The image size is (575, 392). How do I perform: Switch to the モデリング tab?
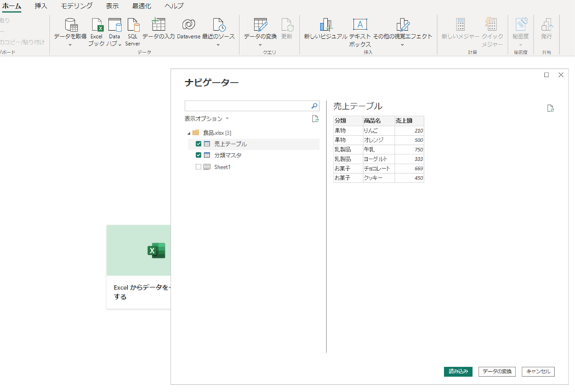coord(76,6)
